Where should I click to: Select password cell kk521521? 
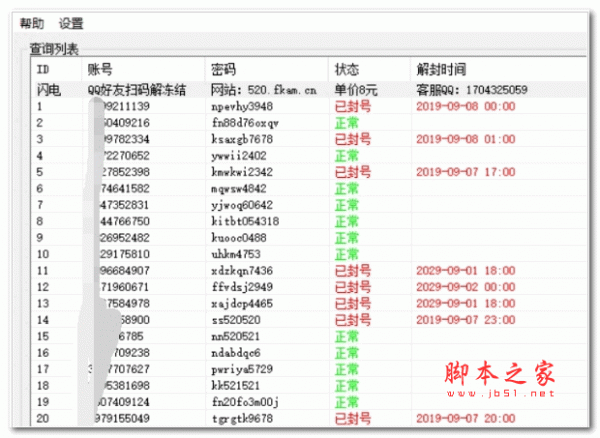click(x=236, y=386)
